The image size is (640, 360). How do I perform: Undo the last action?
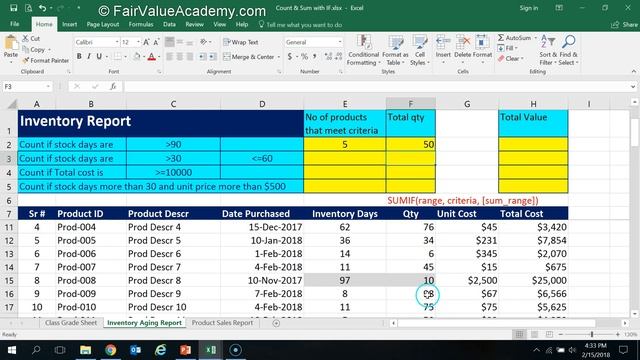point(42,8)
